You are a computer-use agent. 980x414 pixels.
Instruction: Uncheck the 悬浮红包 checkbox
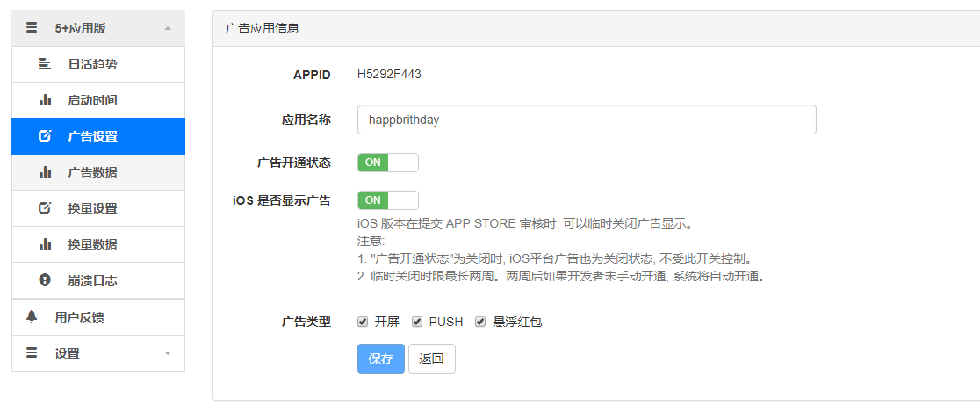tap(480, 322)
